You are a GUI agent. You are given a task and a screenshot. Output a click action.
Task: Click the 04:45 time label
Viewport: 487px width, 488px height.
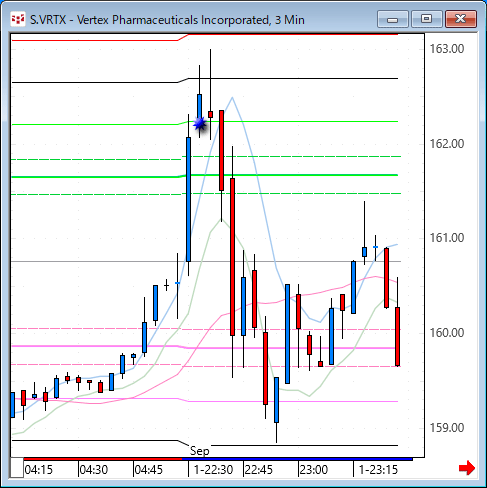[x=149, y=470]
